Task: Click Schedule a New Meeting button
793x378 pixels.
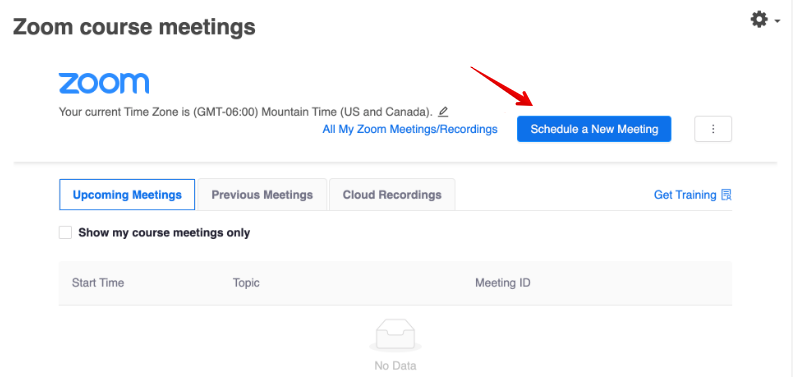Action: coord(594,129)
